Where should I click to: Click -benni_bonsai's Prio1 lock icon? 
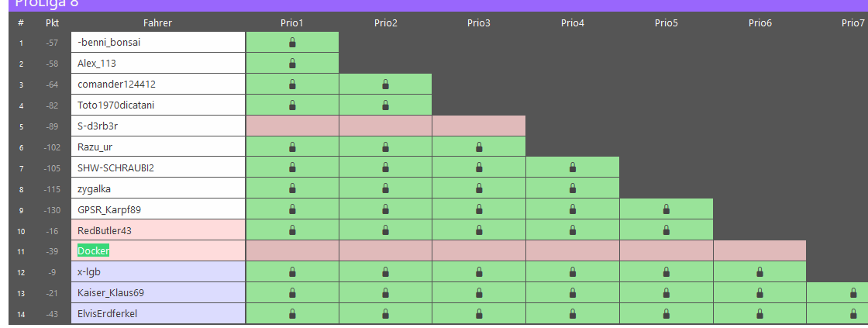pos(292,43)
